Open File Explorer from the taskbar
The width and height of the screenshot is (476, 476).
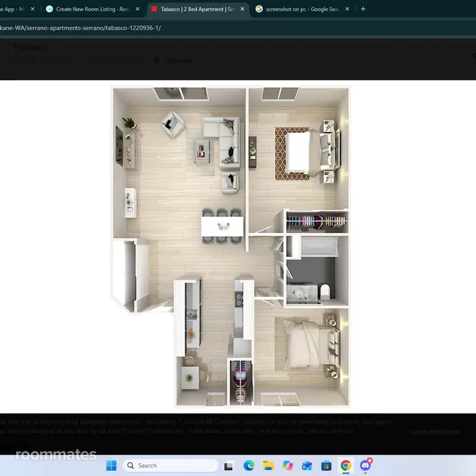click(268, 465)
